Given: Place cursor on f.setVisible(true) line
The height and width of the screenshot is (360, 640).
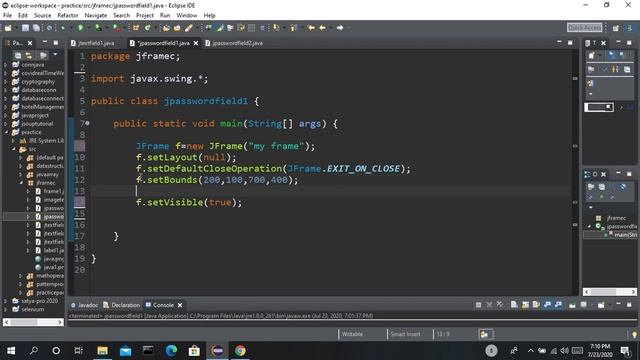Looking at the screenshot, I should click(x=189, y=202).
